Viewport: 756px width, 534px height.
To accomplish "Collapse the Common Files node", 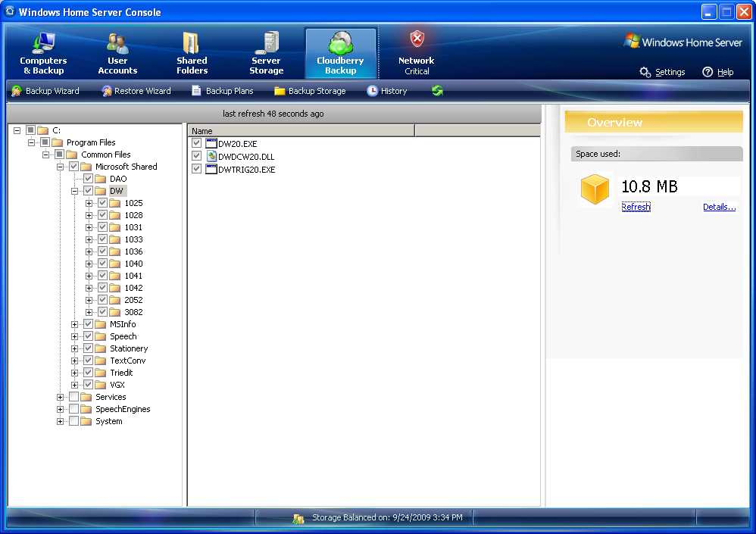I will (45, 155).
